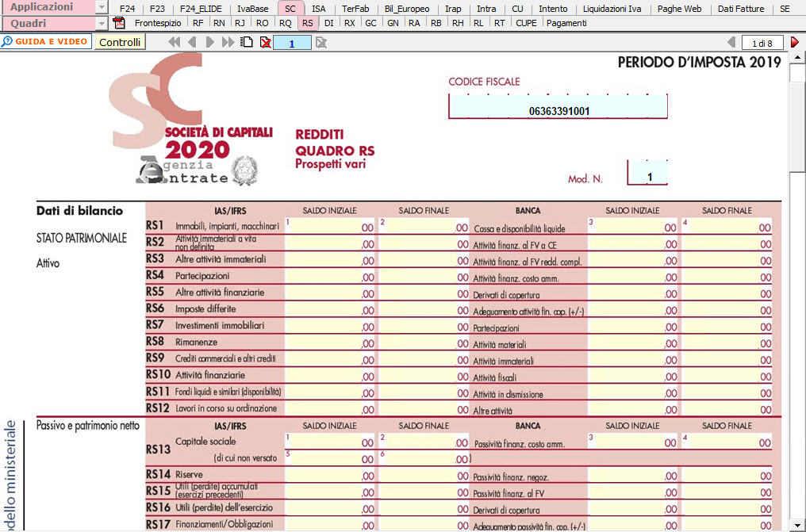Open the TerFab tab
Image resolution: width=806 pixels, height=532 pixels.
tap(355, 9)
